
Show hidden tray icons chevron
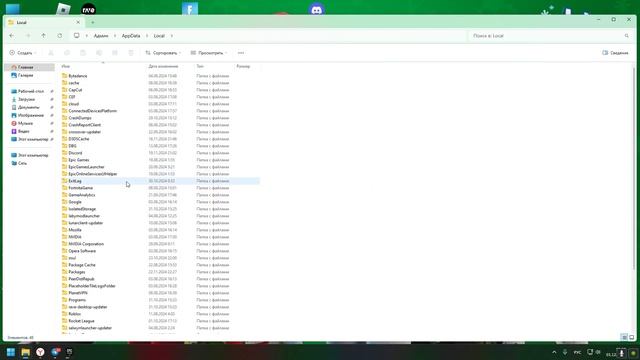click(554, 352)
